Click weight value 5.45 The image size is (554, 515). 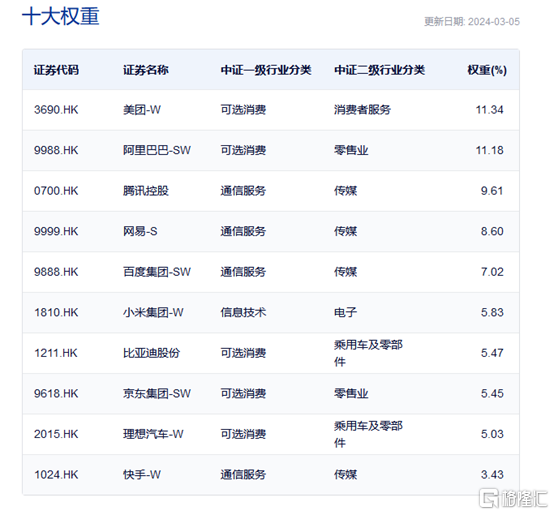[x=492, y=393]
